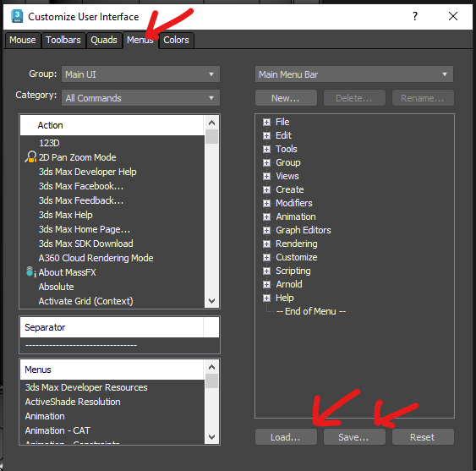The image size is (476, 471).
Task: Switch to the Toolbars tab
Action: tap(63, 40)
